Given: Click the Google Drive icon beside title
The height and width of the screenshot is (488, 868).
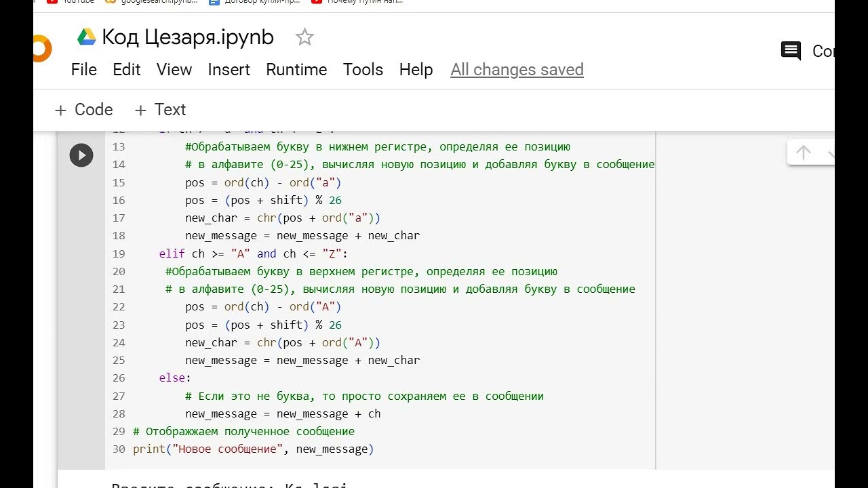Looking at the screenshot, I should coord(87,37).
